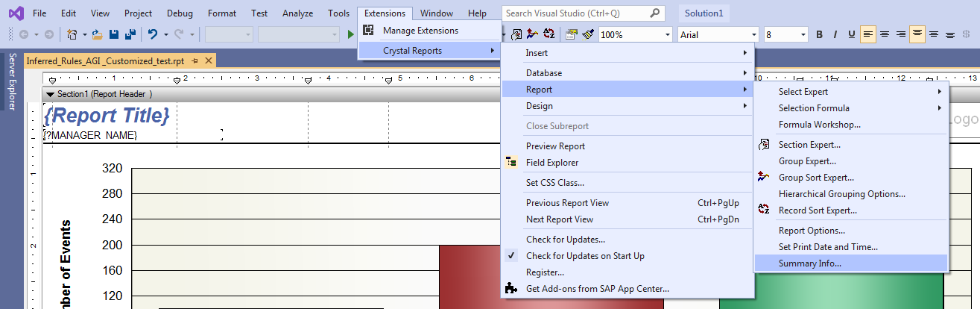The image size is (980, 309).
Task: Open the font size 8 dropdown
Action: (x=803, y=34)
